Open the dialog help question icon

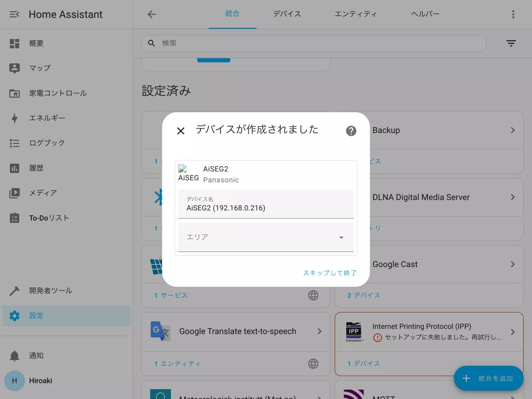351,131
